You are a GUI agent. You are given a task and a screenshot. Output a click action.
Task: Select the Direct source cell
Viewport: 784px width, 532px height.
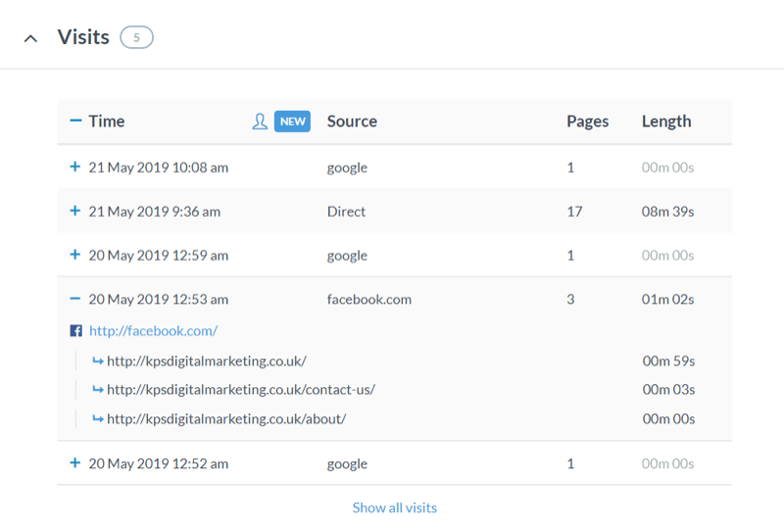pyautogui.click(x=346, y=212)
